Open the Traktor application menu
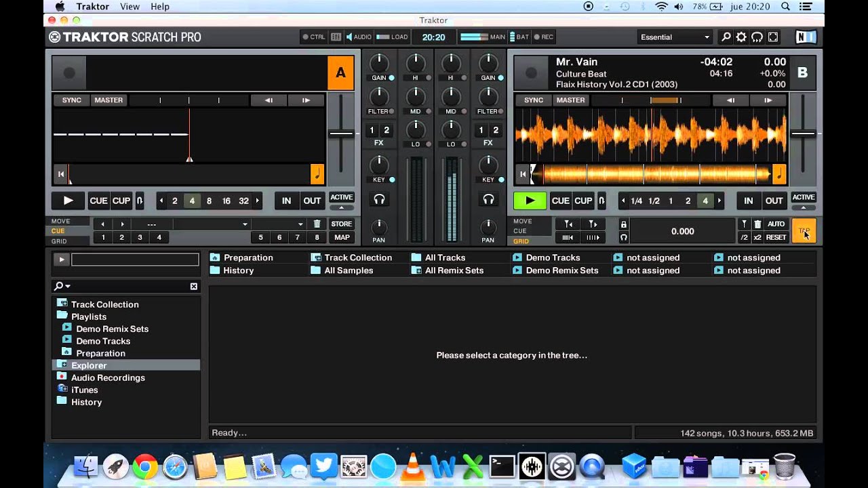 pos(93,6)
